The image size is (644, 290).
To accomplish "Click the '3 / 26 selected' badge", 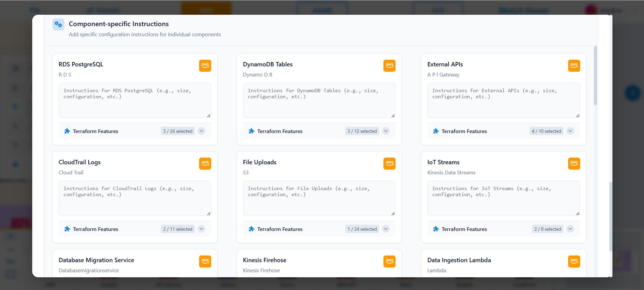I will tap(178, 131).
